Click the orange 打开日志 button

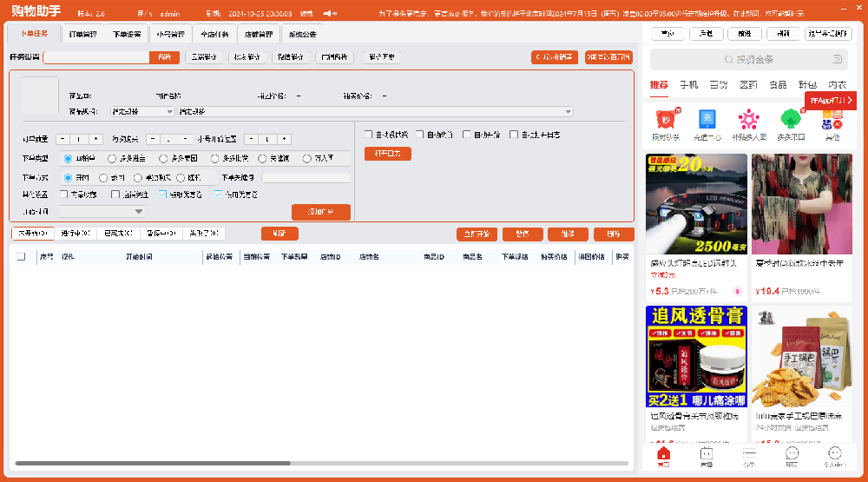pyautogui.click(x=387, y=154)
